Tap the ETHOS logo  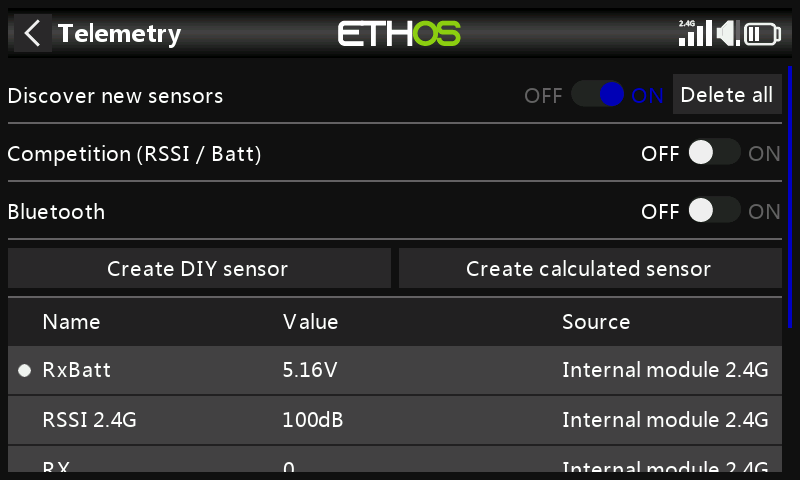pos(399,34)
